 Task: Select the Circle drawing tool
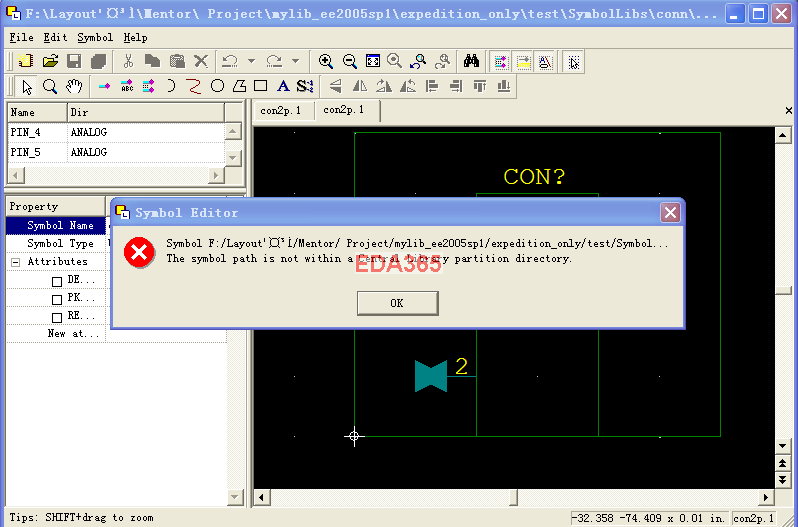(217, 86)
